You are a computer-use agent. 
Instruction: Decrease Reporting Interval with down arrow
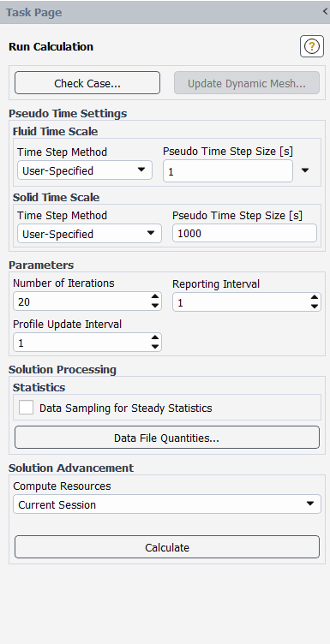pyautogui.click(x=315, y=307)
